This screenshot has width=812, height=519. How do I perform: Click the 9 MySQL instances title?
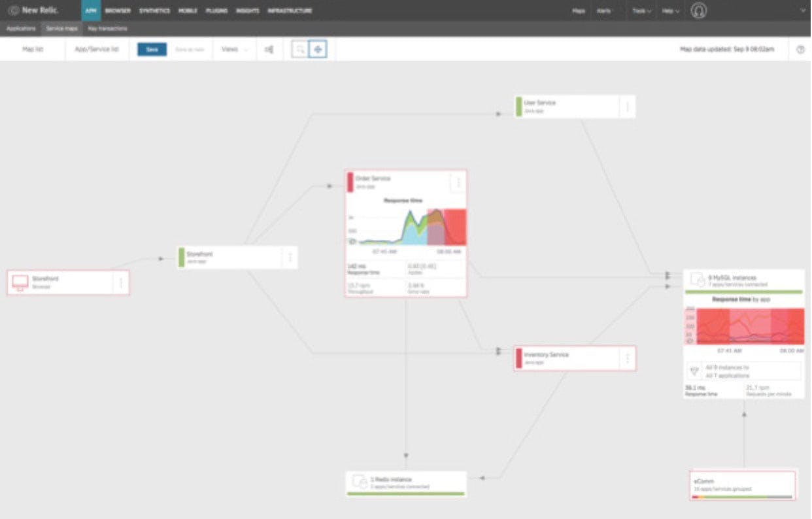(x=732, y=277)
